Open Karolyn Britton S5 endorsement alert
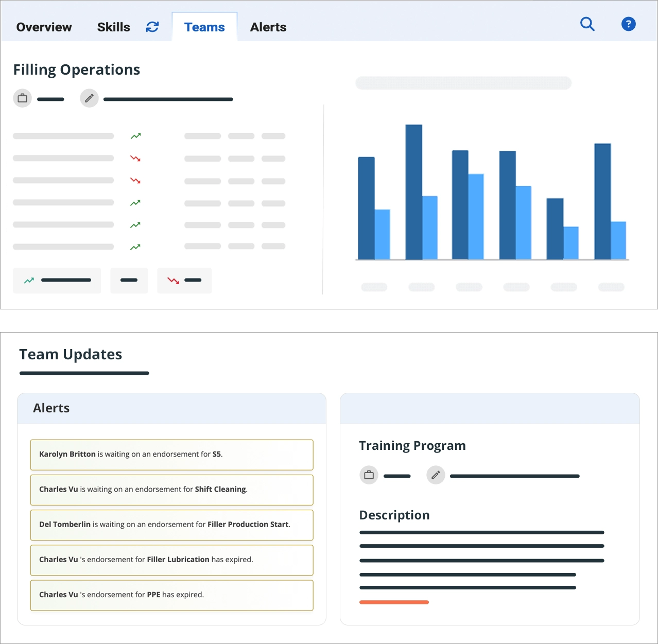 click(x=171, y=455)
